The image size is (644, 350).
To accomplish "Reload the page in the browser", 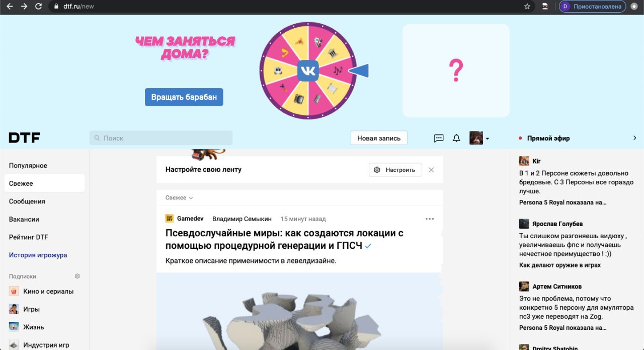I will tap(38, 7).
